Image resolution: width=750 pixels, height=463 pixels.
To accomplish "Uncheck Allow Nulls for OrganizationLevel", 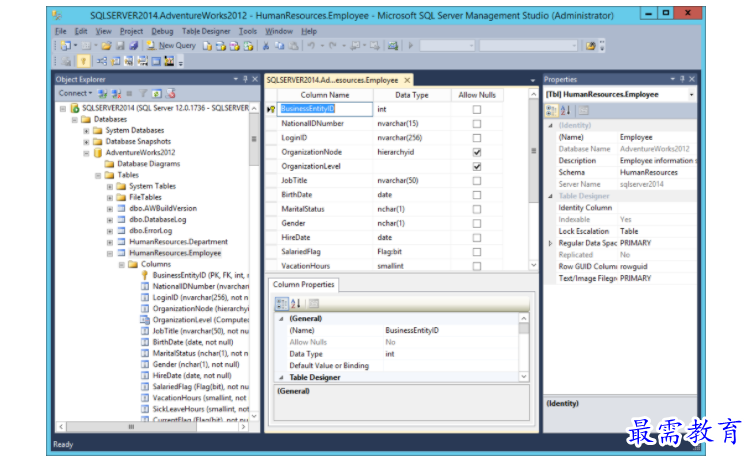I will click(477, 166).
